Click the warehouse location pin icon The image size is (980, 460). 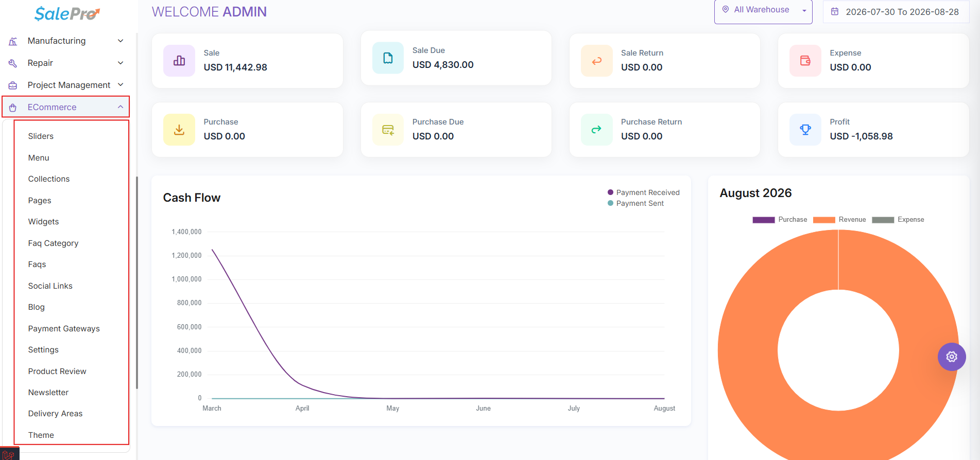(726, 9)
